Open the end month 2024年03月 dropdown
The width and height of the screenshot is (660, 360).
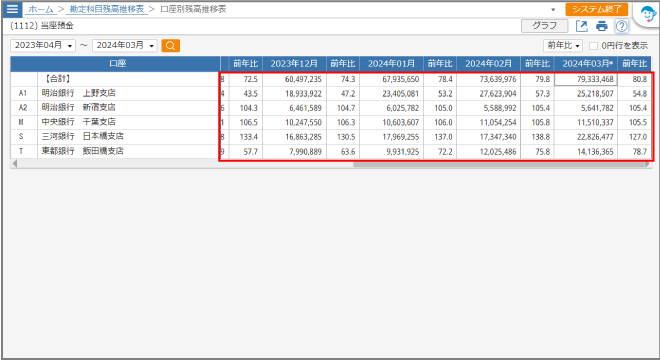point(125,45)
